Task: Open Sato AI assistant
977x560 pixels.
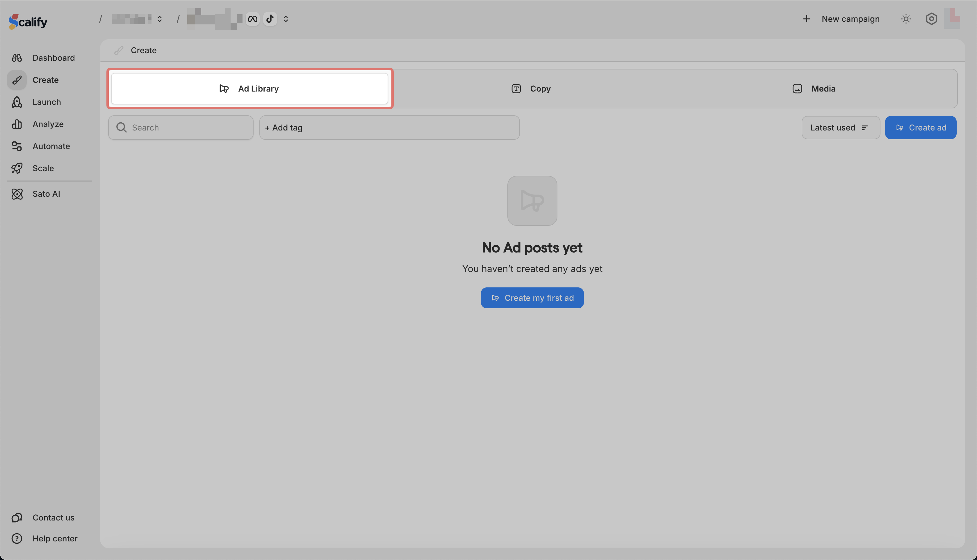Action: click(46, 194)
